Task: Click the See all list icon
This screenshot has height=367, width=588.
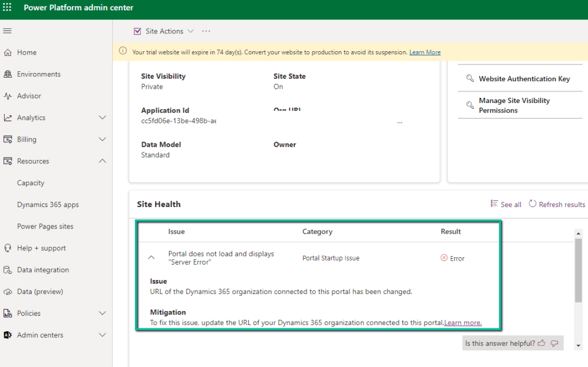Action: [494, 204]
